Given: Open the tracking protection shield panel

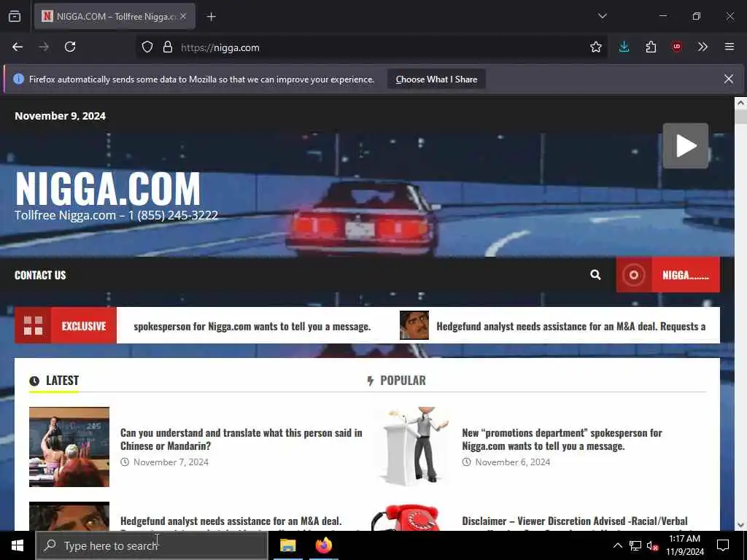Looking at the screenshot, I should point(147,47).
